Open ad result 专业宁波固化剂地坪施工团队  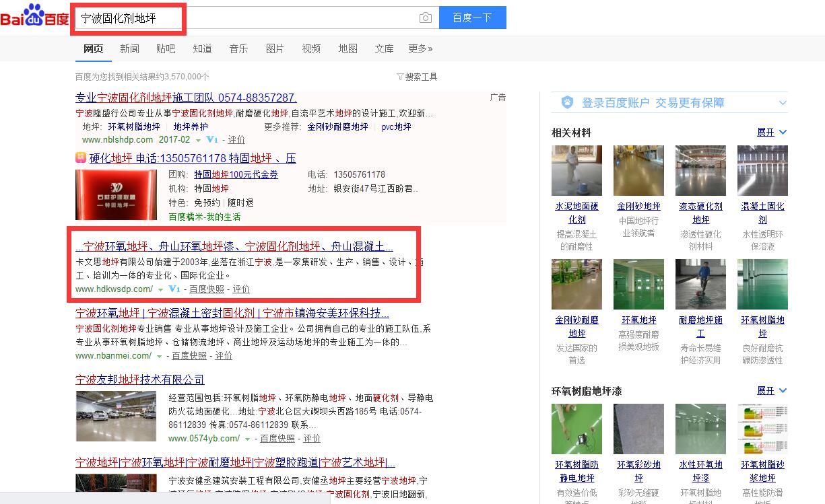coord(186,98)
